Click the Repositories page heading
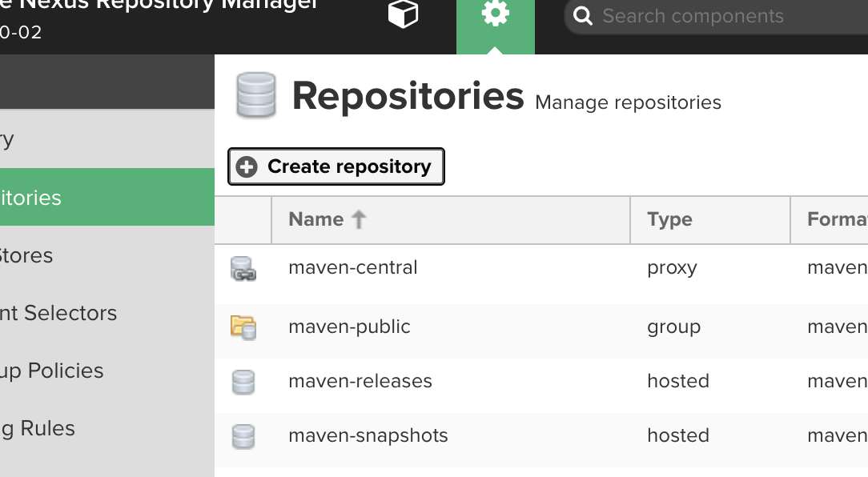868x477 pixels. (408, 96)
